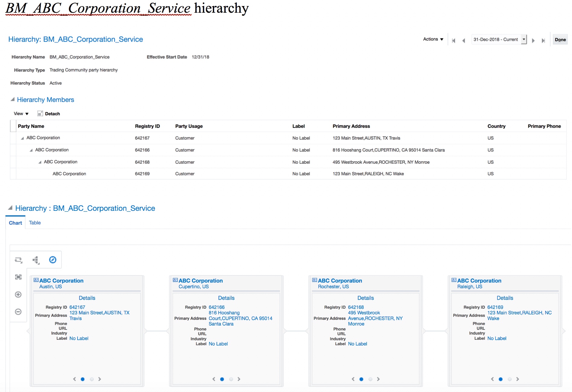Go to the first effective date record
Viewport: 572px width, 392px height.
453,40
